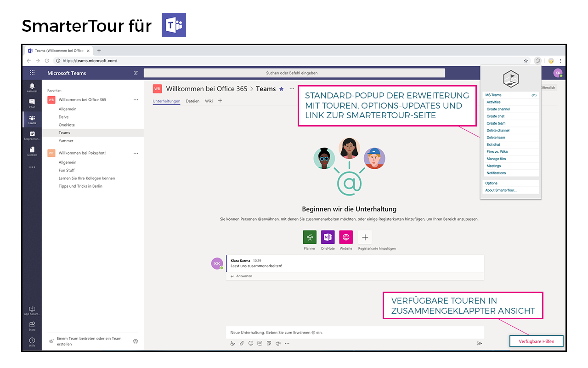Open the Planner app tile
The image size is (588, 368).
coord(310,237)
